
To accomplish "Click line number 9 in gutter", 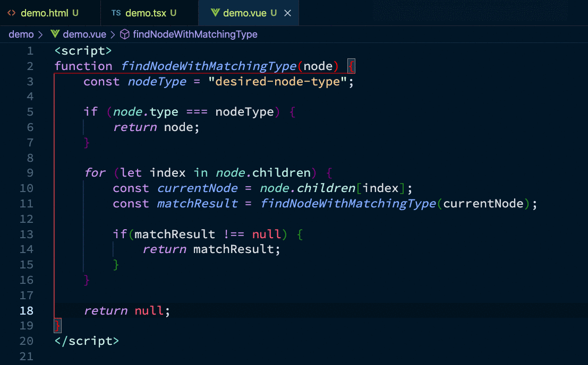I will click(x=30, y=172).
